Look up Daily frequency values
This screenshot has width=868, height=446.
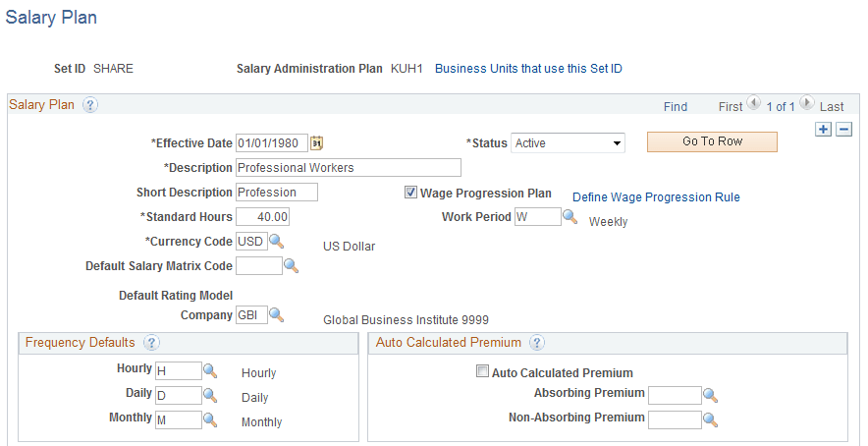(210, 395)
